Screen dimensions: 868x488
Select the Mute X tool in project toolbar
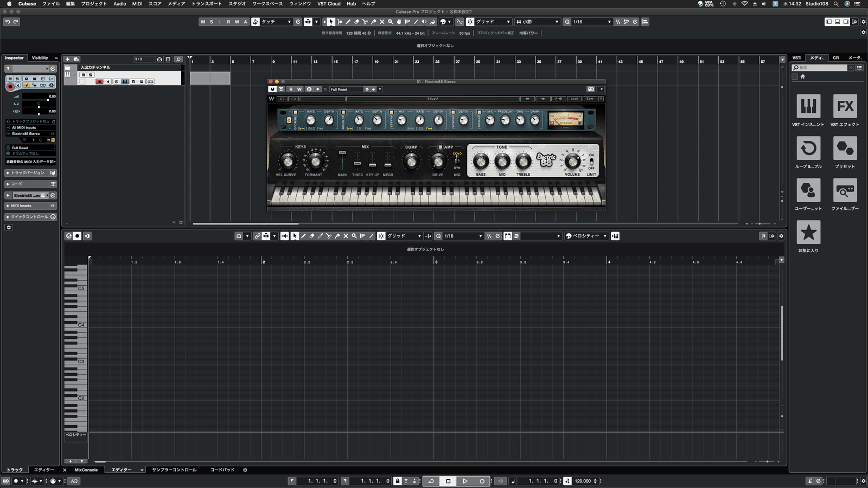point(382,22)
